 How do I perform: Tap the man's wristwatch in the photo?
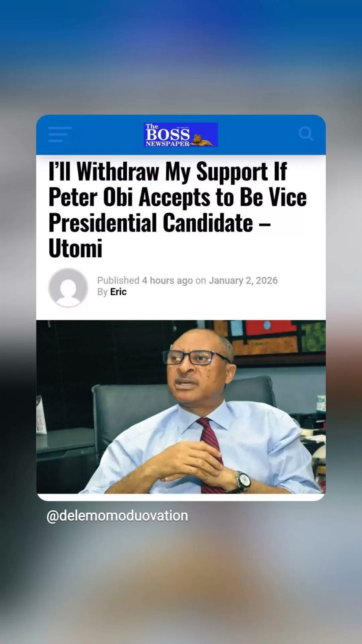click(x=243, y=481)
